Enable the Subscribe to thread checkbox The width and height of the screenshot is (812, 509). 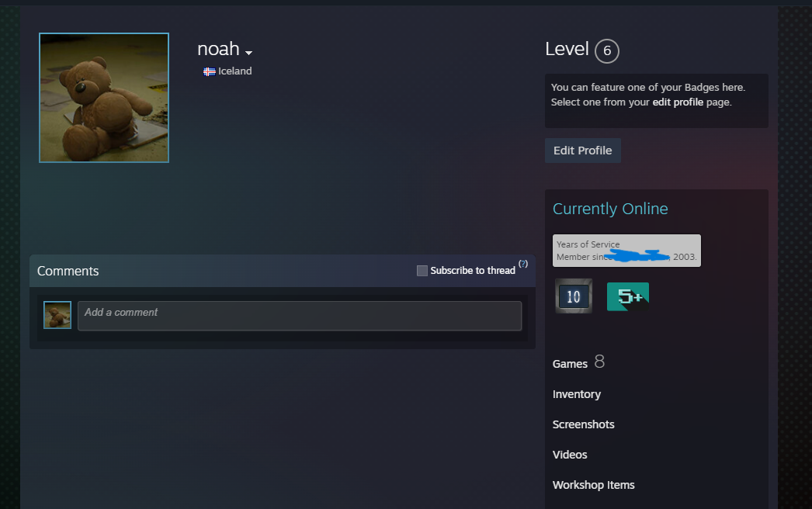pyautogui.click(x=422, y=271)
